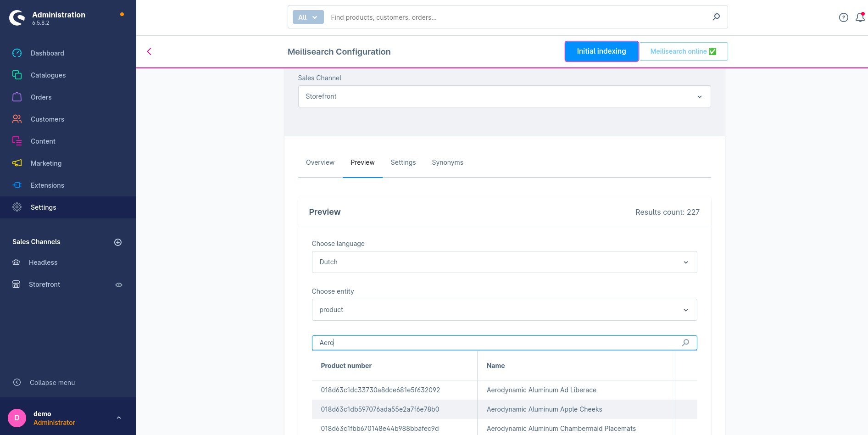Viewport: 868px width, 435px height.
Task: Click the Collapse menu arrow icon
Action: (x=17, y=383)
